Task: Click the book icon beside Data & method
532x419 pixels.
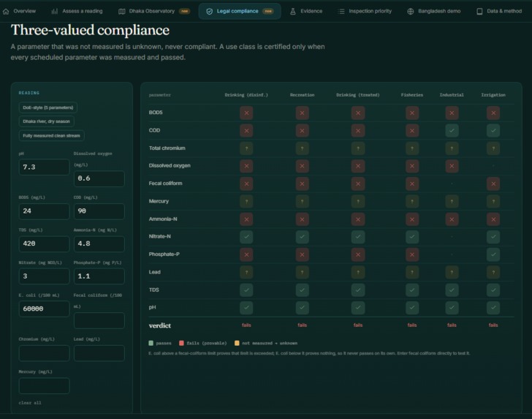Action: point(479,12)
